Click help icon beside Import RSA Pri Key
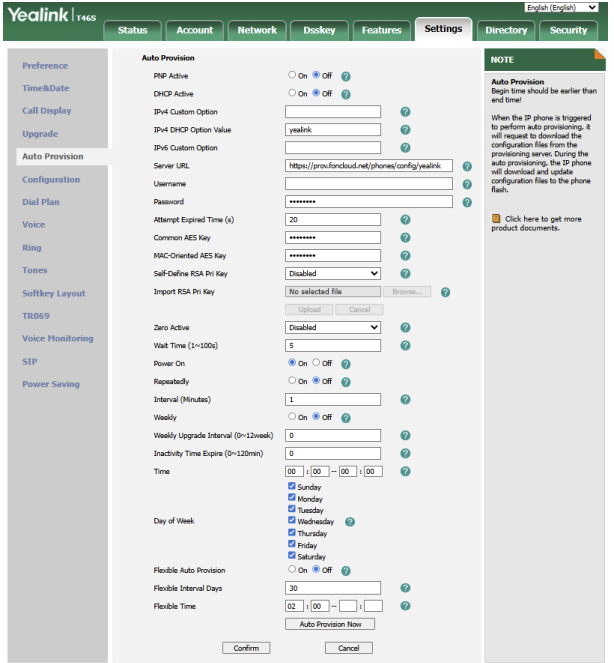 (x=445, y=292)
